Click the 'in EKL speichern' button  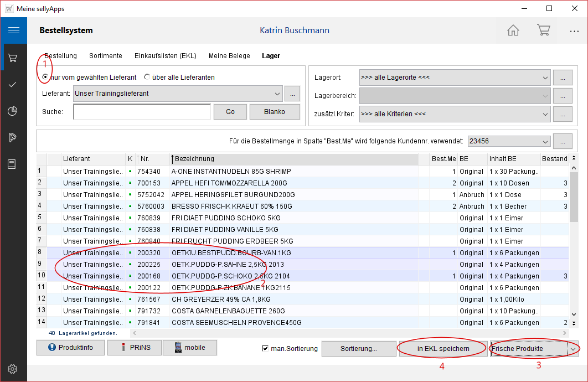pyautogui.click(x=443, y=349)
